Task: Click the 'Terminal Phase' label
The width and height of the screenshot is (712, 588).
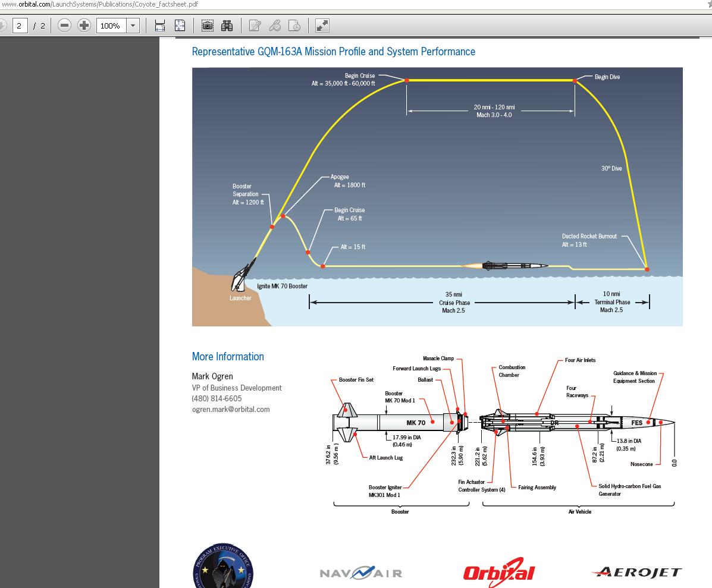Action: point(612,302)
